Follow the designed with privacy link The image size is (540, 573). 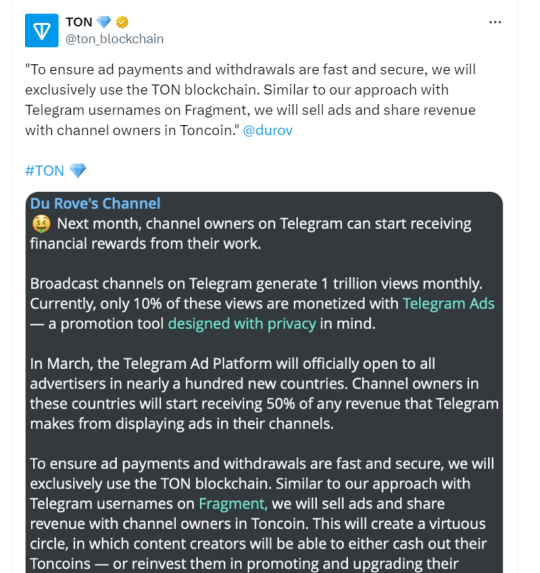click(x=242, y=324)
